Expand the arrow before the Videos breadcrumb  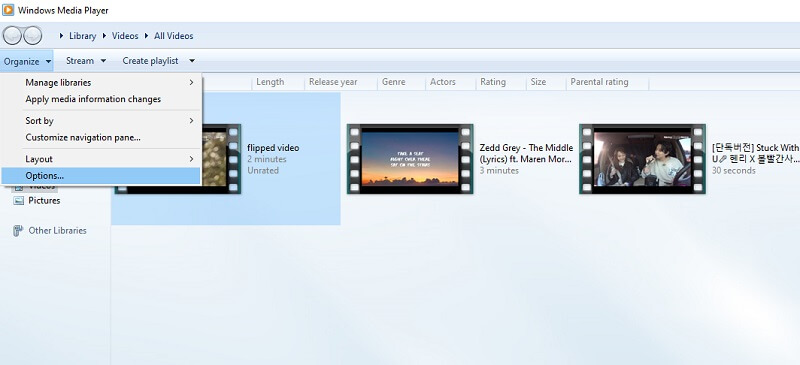tap(105, 36)
